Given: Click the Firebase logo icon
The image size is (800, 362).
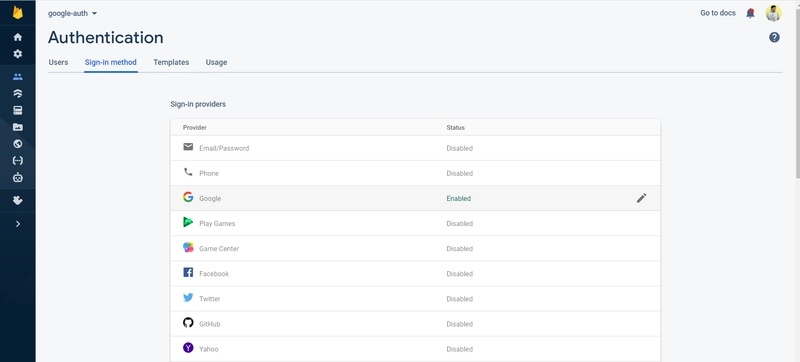Looking at the screenshot, I should tap(18, 12).
